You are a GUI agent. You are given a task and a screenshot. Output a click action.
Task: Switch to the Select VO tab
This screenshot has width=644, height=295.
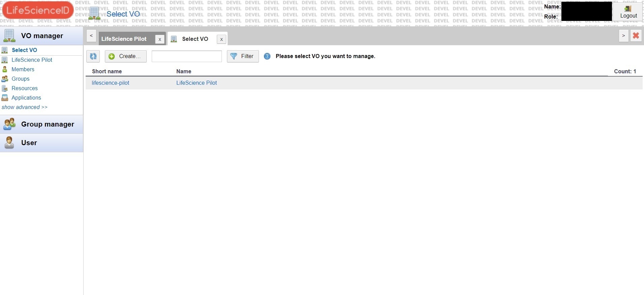195,39
